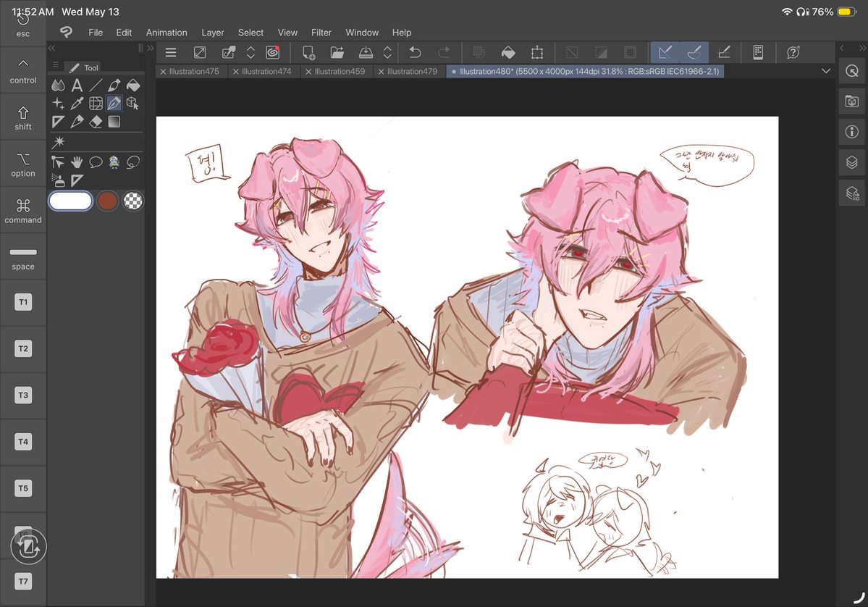Open the Window menu
868x607 pixels.
click(362, 33)
